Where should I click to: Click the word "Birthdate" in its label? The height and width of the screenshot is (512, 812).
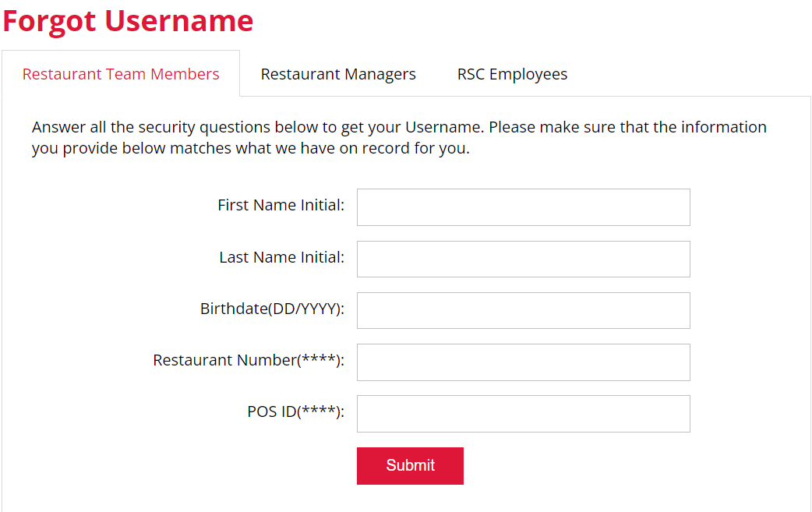234,309
